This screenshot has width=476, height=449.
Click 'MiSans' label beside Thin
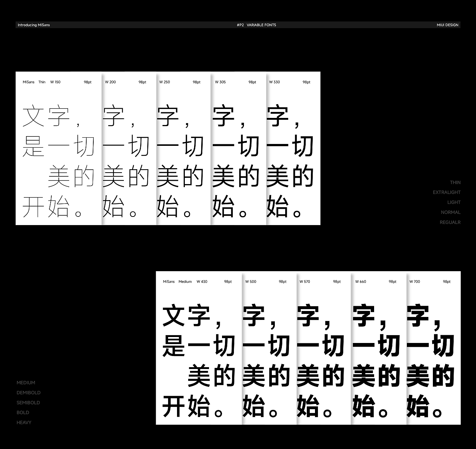click(29, 82)
